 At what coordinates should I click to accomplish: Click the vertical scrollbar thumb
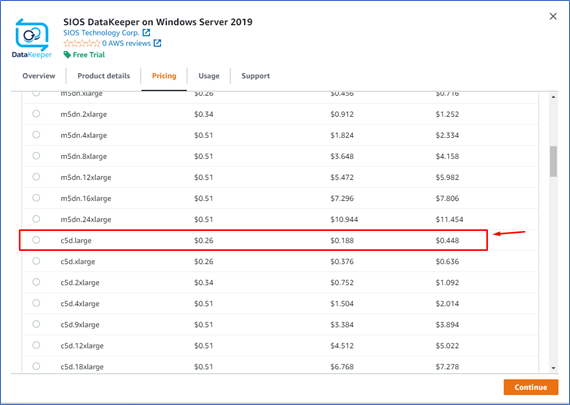tap(553, 161)
